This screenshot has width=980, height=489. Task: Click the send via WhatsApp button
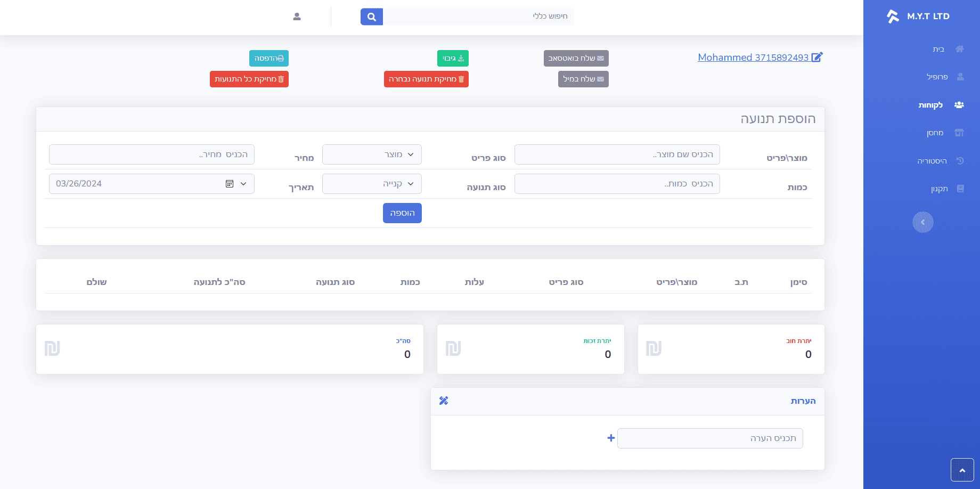576,58
